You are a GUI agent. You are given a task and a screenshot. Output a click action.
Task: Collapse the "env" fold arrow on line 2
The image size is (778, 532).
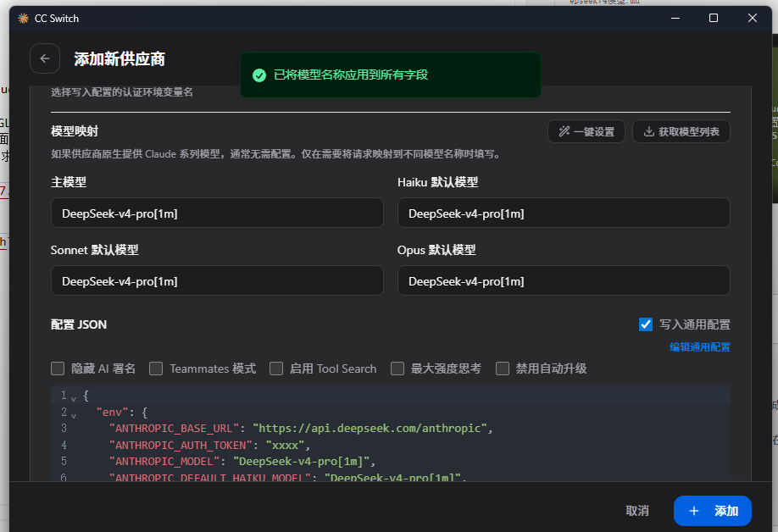pyautogui.click(x=74, y=415)
